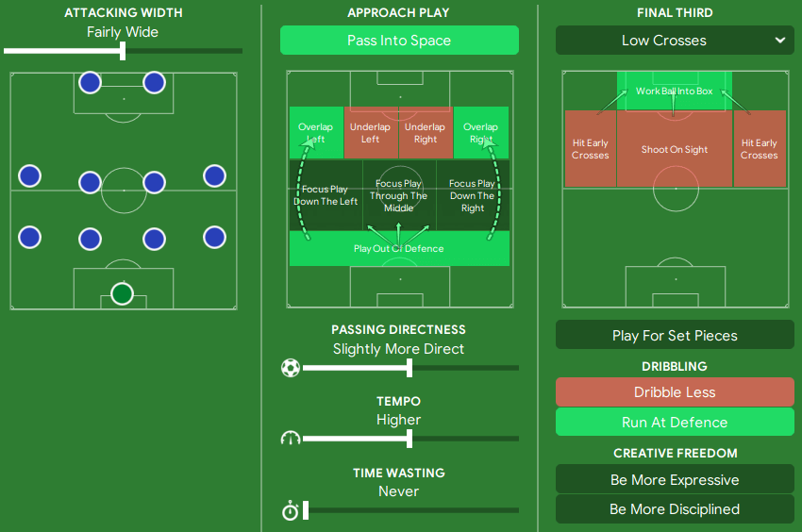Toggle Overlap Left zone
Screen dimensions: 802x532
pos(316,132)
